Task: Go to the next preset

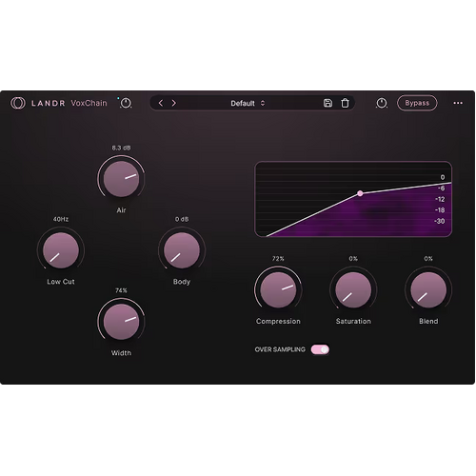Action: [173, 103]
